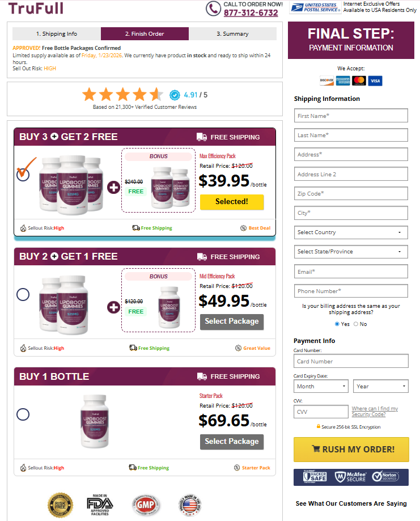Select the Buy 2 Get 1 Free package radio
Image resolution: width=420 pixels, height=521 pixels.
point(23,294)
